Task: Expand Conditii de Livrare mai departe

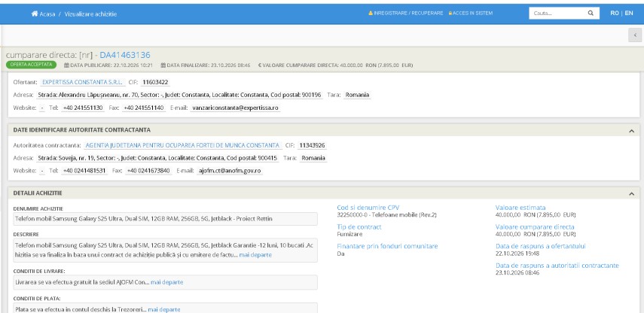Action: click(166, 283)
